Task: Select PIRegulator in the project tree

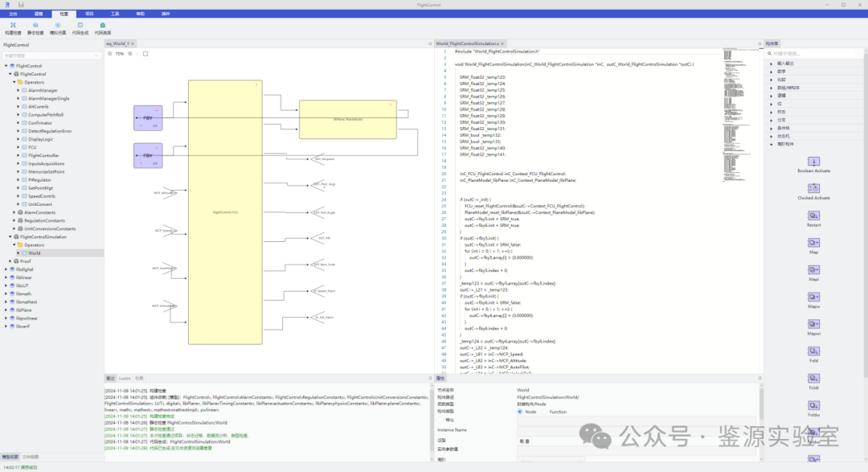Action: coord(40,180)
